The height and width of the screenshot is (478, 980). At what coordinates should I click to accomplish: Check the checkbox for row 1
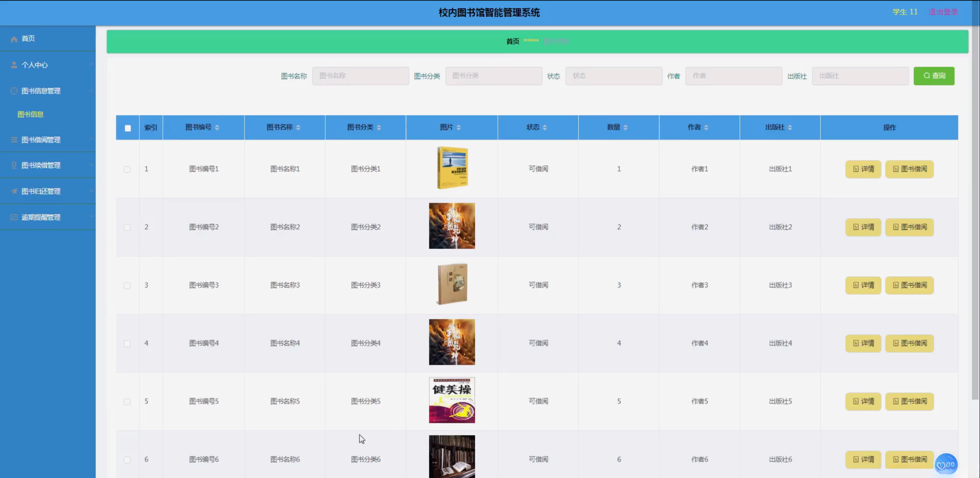[x=127, y=169]
